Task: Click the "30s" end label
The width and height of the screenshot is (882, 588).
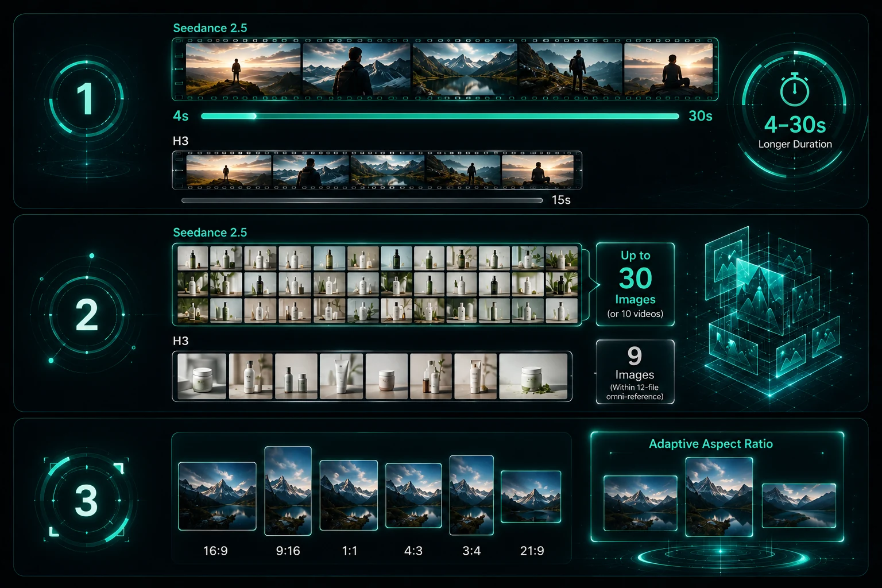Action: (x=701, y=116)
